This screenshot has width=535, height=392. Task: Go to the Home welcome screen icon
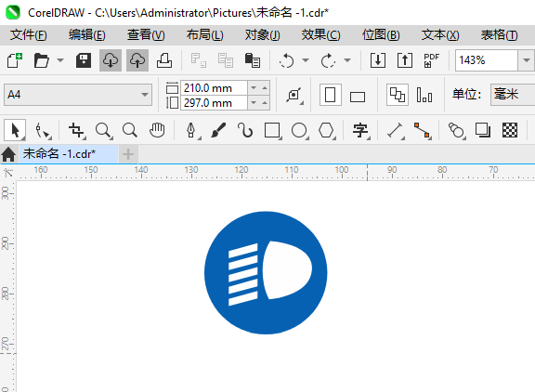click(x=8, y=154)
